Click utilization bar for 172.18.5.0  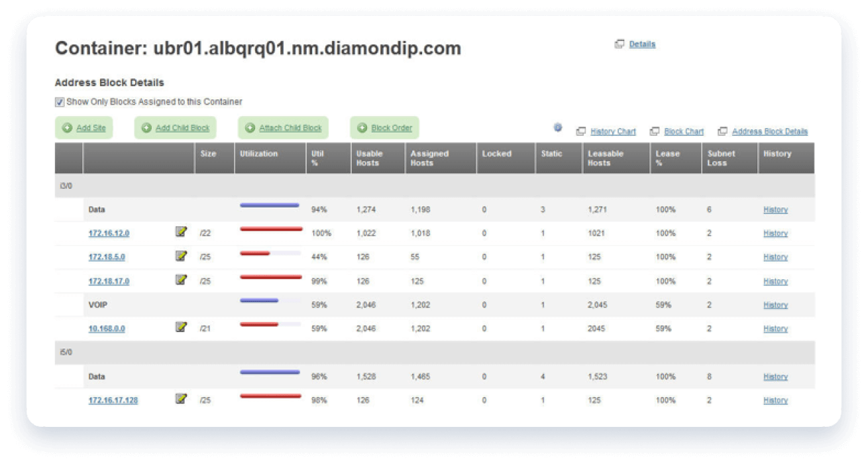[270, 253]
